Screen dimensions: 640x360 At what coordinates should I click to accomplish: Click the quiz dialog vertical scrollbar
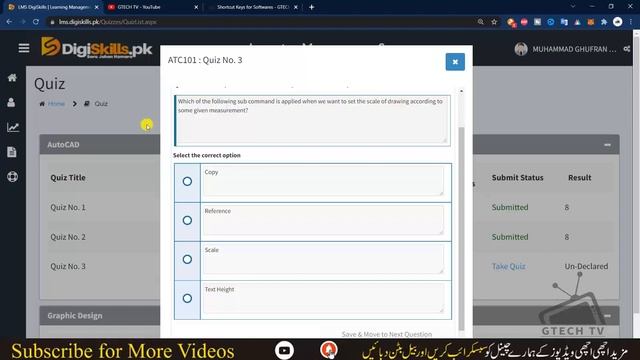[x=461, y=229]
